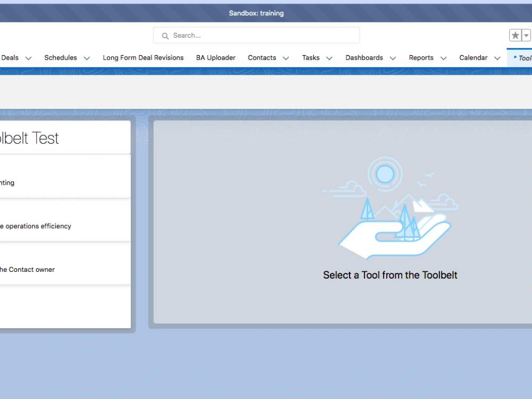532x399 pixels.
Task: Click 'Select a Tool from the Toolbelt' text
Action: click(x=390, y=275)
